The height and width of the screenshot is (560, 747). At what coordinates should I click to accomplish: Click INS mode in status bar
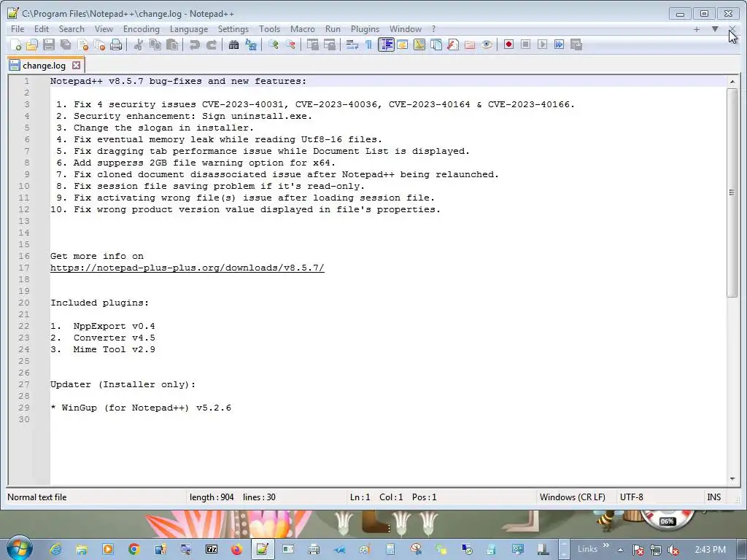pyautogui.click(x=713, y=497)
